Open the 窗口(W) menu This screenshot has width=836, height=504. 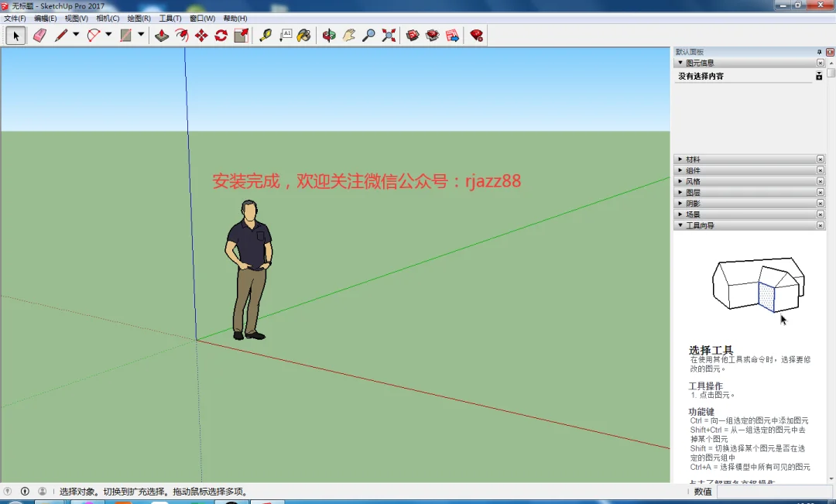pyautogui.click(x=202, y=18)
